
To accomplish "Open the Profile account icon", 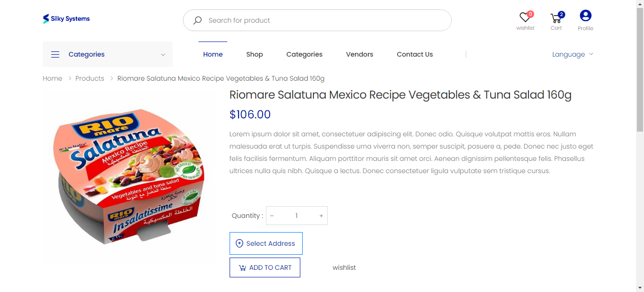I will click(585, 17).
